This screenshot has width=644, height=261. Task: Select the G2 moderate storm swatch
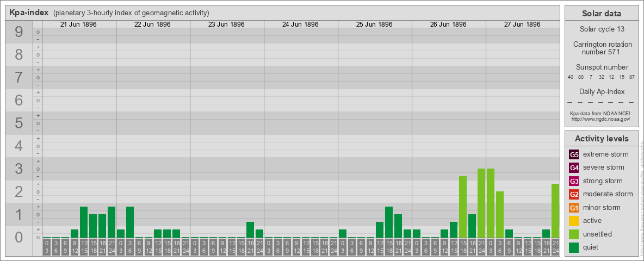click(x=574, y=194)
